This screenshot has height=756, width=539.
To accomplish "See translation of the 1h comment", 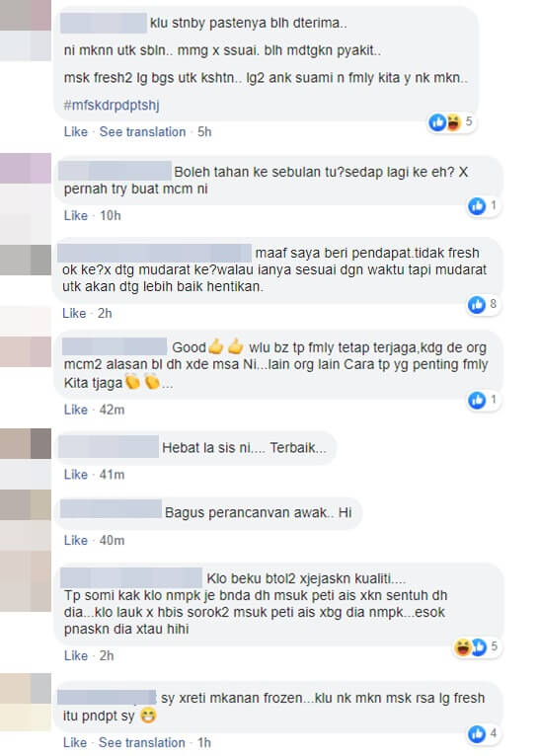I will [x=142, y=742].
